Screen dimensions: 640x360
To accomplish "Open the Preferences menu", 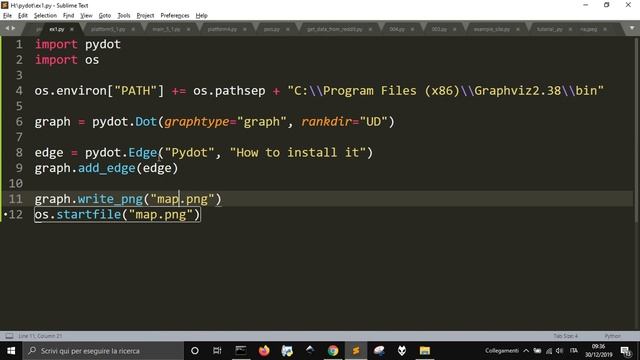I will [x=175, y=16].
